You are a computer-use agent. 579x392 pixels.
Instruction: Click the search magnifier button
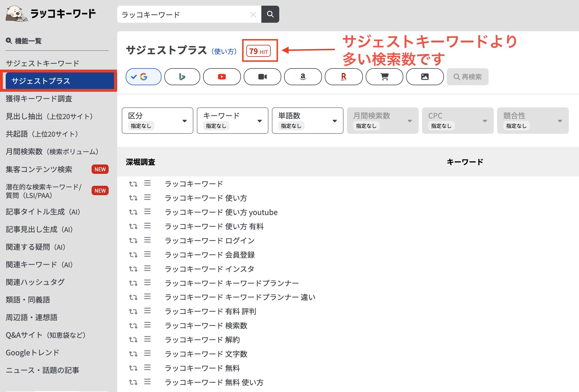[270, 14]
